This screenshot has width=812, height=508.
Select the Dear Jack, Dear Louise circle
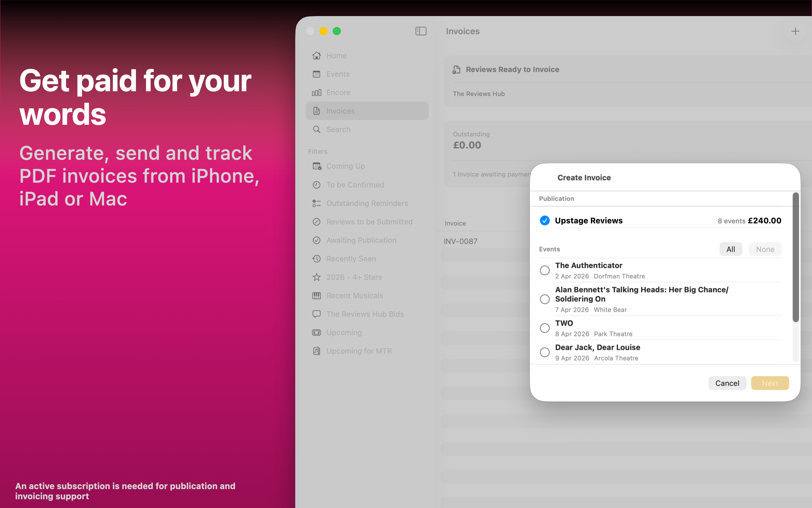[545, 352]
